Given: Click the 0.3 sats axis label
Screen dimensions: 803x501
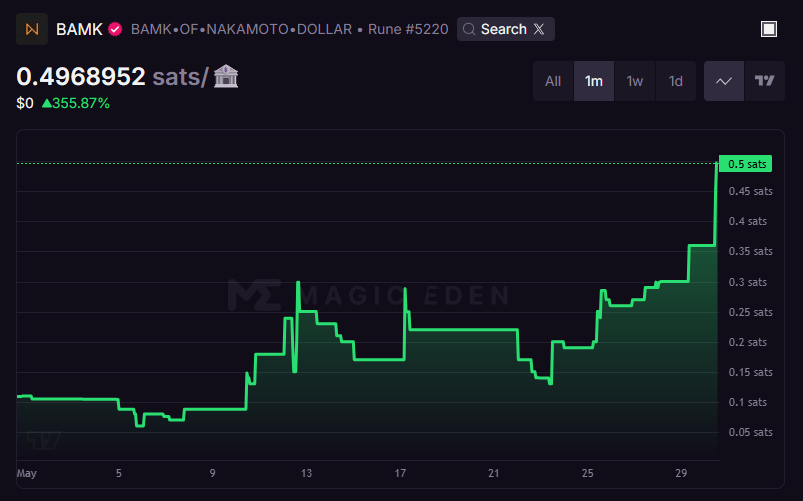Looking at the screenshot, I should (x=748, y=282).
